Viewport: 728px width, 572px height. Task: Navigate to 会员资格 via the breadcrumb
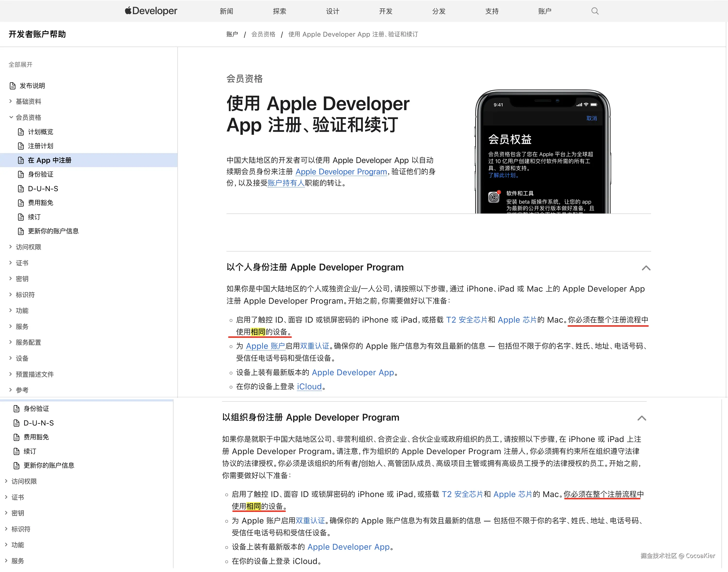point(263,34)
